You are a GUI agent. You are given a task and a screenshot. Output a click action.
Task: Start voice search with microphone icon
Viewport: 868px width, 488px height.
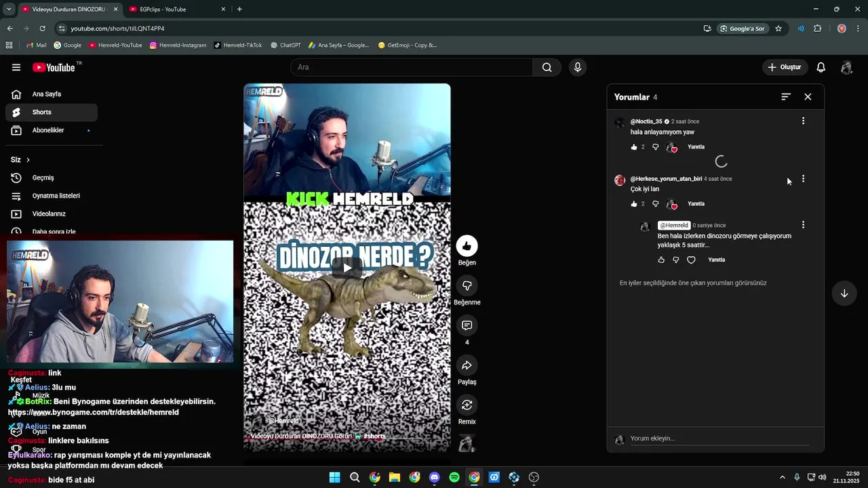tap(578, 67)
